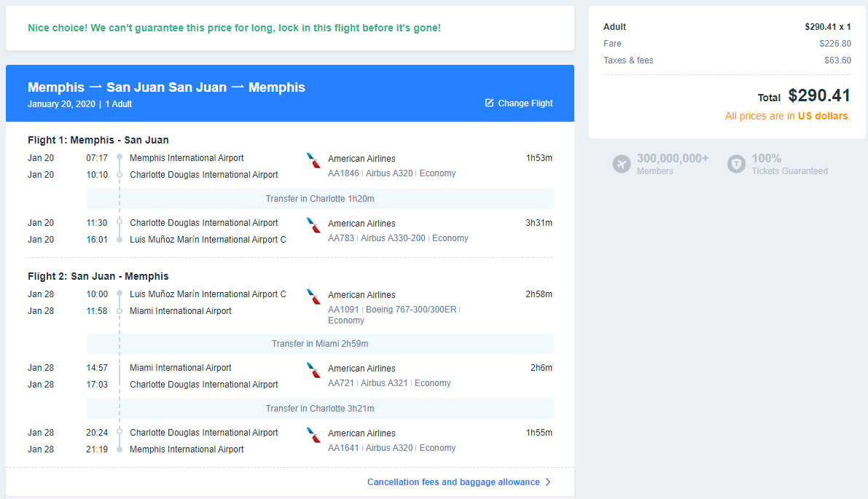868x499 pixels.
Task: Select the Taxes & fees $63.60 value
Action: pos(837,60)
